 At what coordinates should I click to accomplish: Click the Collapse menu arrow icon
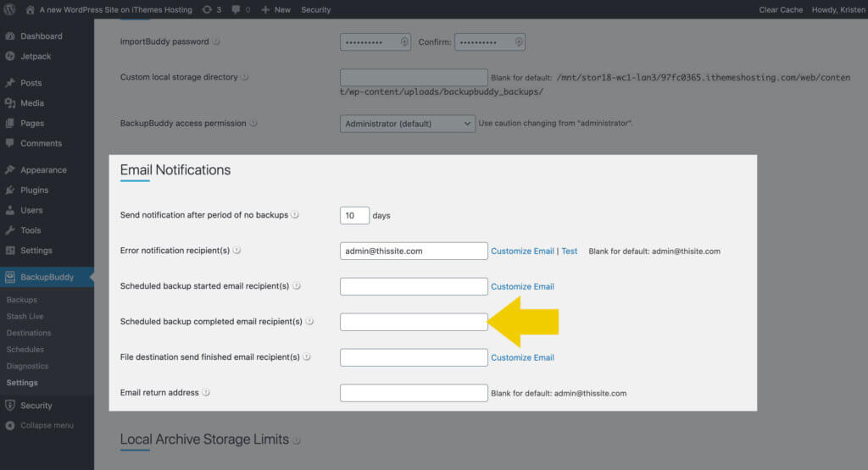coord(10,425)
